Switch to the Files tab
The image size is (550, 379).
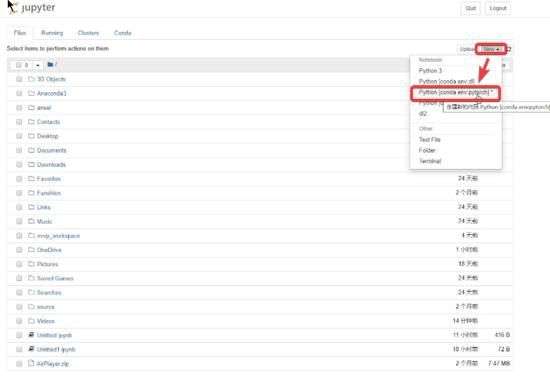[x=20, y=33]
